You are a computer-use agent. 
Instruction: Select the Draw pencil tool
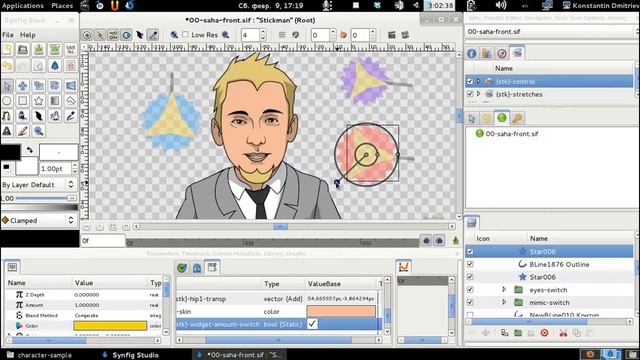tap(23, 131)
